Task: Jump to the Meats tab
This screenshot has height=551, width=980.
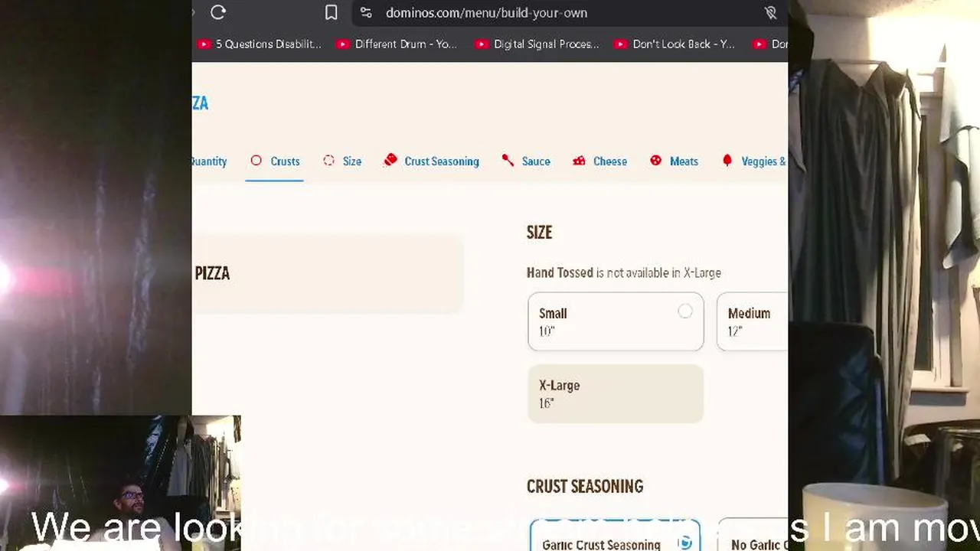Action: pos(674,161)
